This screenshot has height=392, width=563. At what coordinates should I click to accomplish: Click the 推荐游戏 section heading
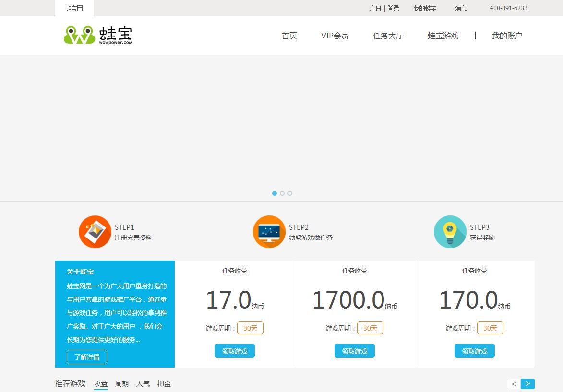(70, 383)
